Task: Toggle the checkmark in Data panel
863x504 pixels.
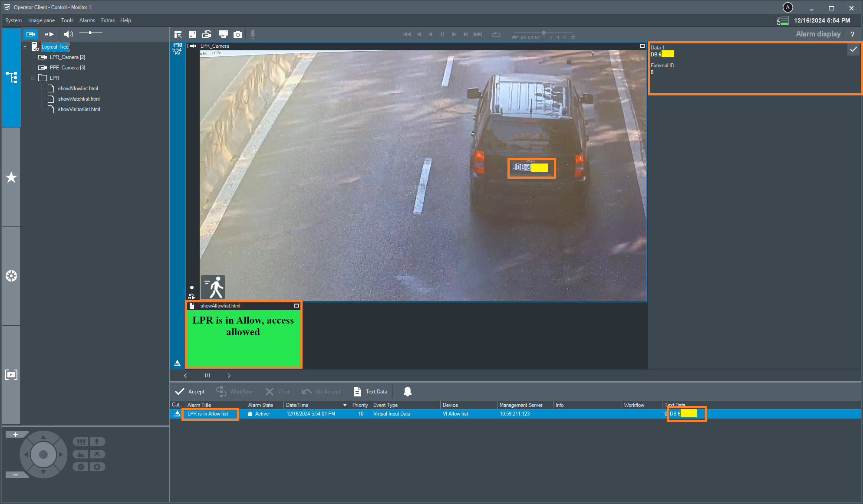Action: (853, 49)
